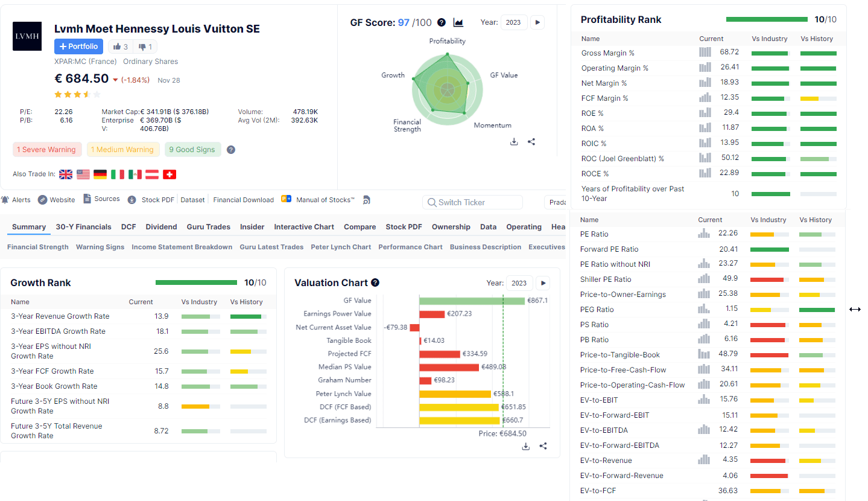Viewport: 868px width, 501px height.
Task: Open the ROE % mini chart icon
Action: [705, 112]
